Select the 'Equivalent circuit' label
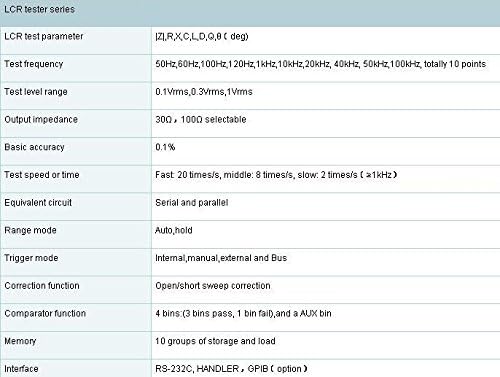The height and width of the screenshot is (377, 500). [38, 202]
